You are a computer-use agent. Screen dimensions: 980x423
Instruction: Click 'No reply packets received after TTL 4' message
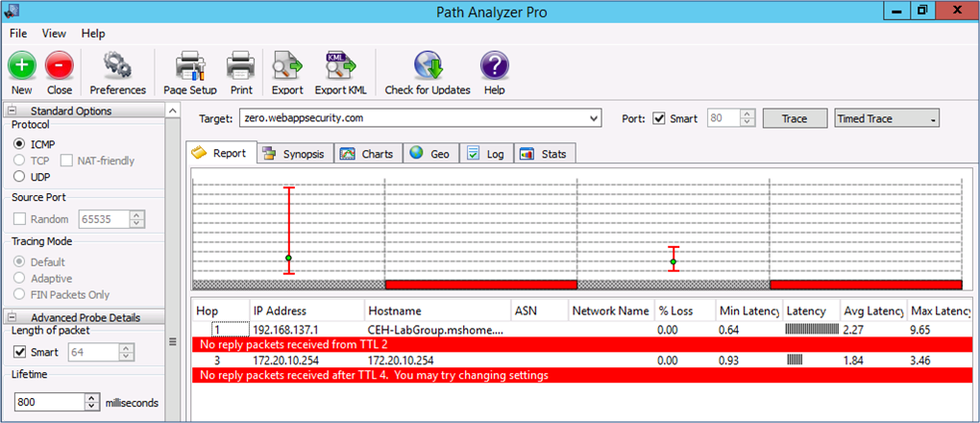[373, 376]
